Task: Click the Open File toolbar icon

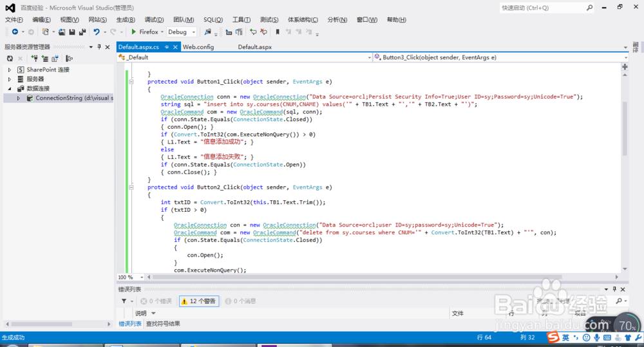Action: point(62,32)
